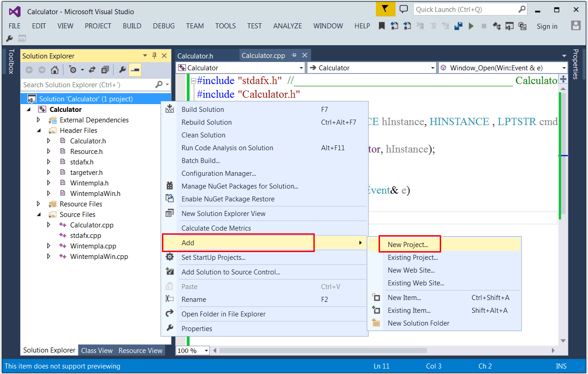Select the WintemplaWin.cpp file
Viewport: 588px width, 374px height.
point(99,257)
